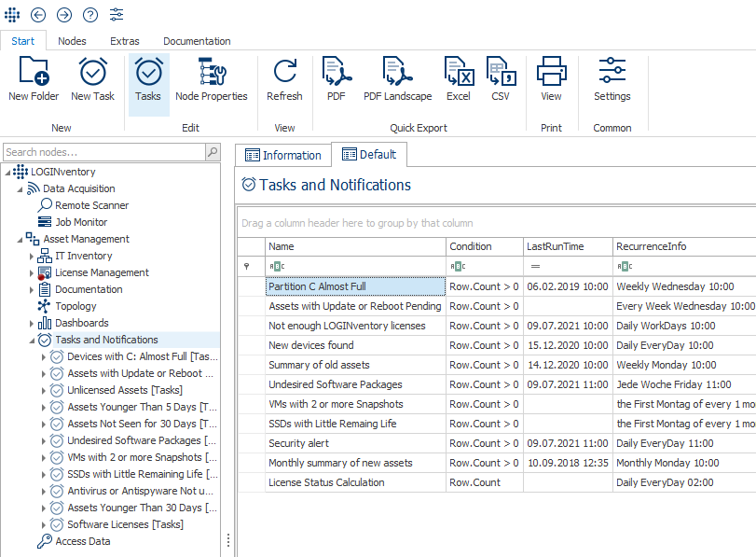Click the Search nodes input field
The image size is (756, 557).
[x=103, y=152]
